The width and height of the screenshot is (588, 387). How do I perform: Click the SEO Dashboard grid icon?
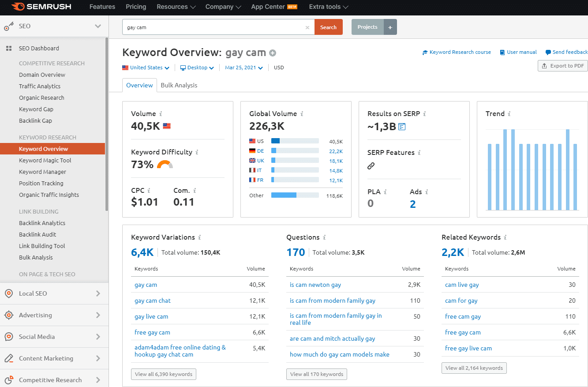click(x=8, y=49)
